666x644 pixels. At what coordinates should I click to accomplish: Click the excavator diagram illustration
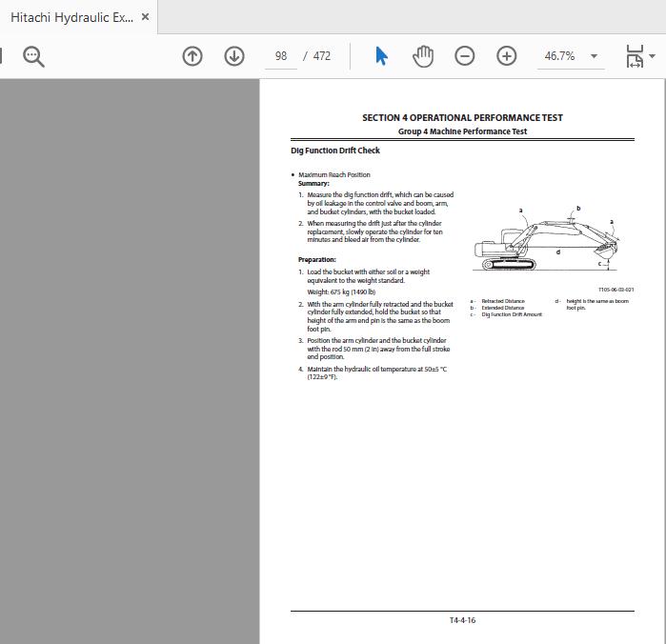tap(547, 240)
